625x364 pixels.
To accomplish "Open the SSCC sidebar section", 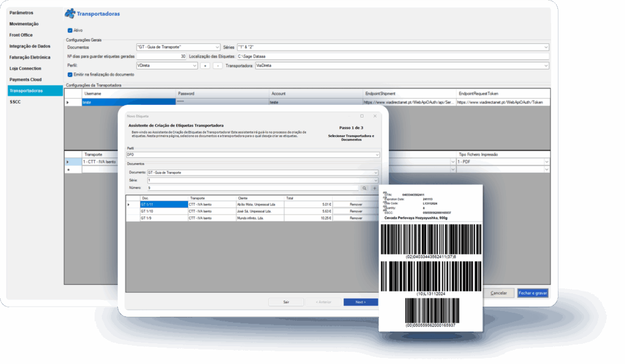I will coord(15,102).
